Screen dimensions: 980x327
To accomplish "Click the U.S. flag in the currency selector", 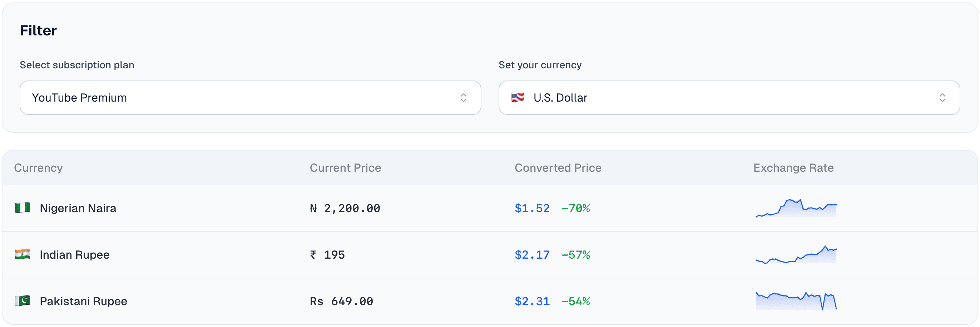I will pos(518,97).
